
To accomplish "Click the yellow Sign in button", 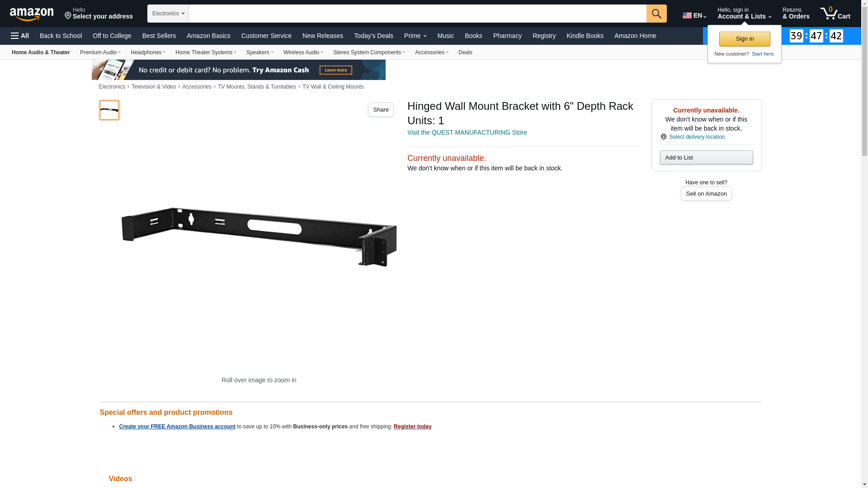I will point(745,39).
